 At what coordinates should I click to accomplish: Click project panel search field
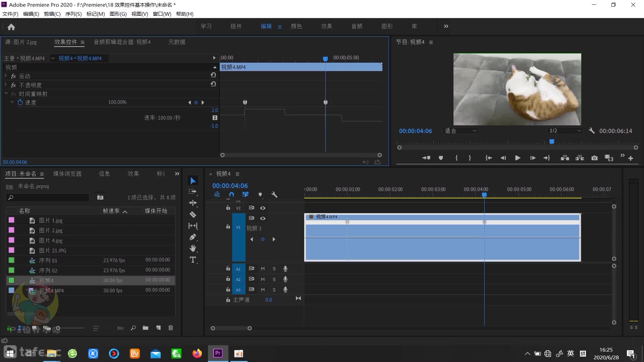[48, 197]
